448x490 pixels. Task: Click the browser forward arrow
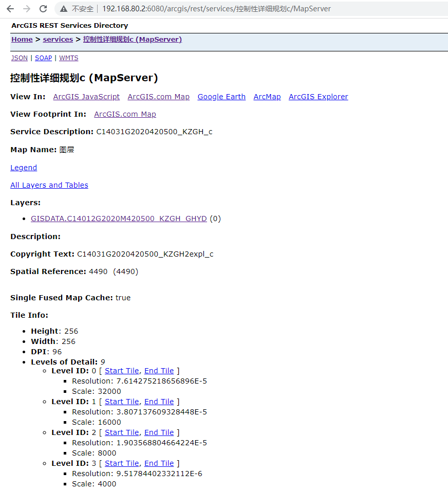coord(27,9)
